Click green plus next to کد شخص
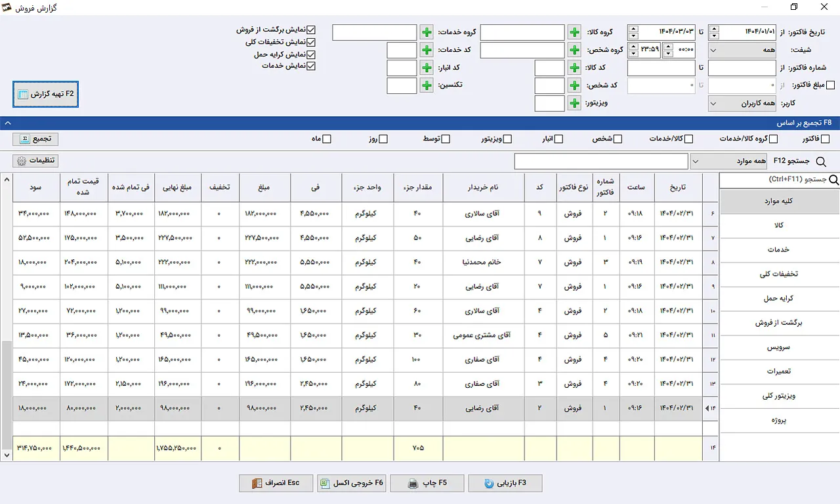The width and height of the screenshot is (840, 504). 574,85
